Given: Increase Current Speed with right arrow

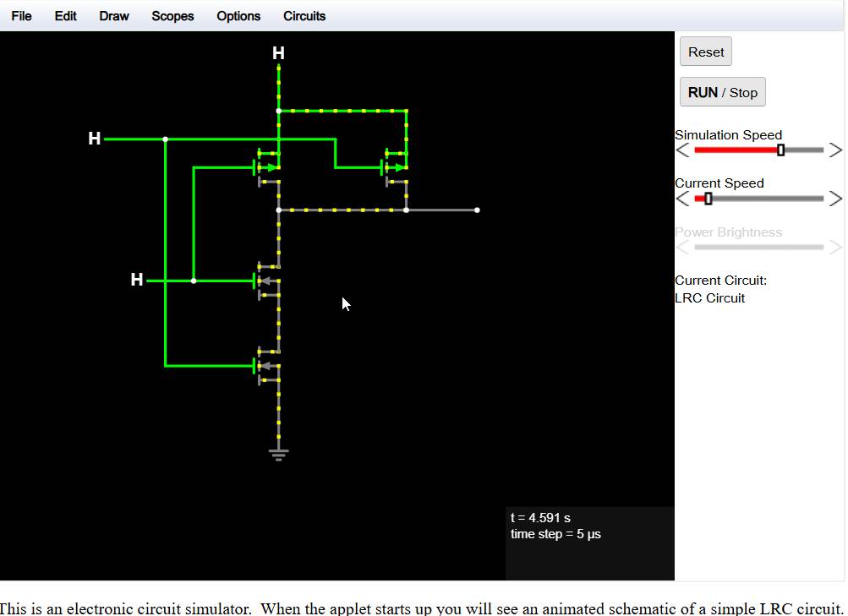Looking at the screenshot, I should (835, 199).
